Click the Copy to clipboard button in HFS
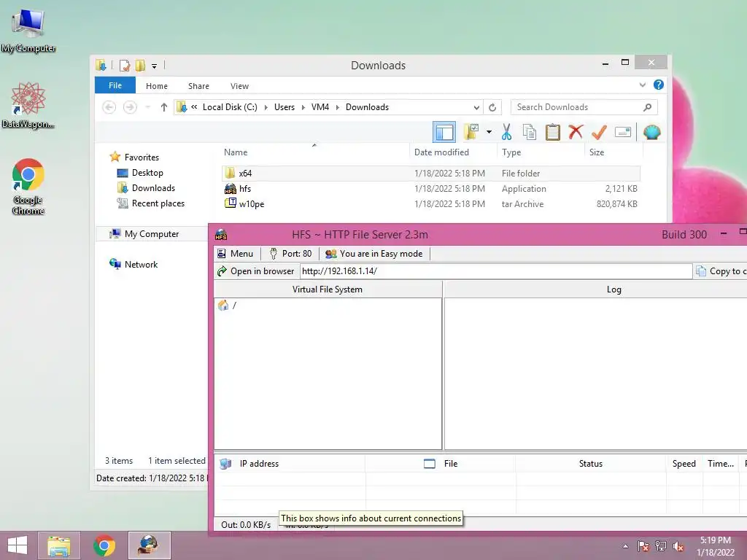The height and width of the screenshot is (560, 747). pos(720,271)
